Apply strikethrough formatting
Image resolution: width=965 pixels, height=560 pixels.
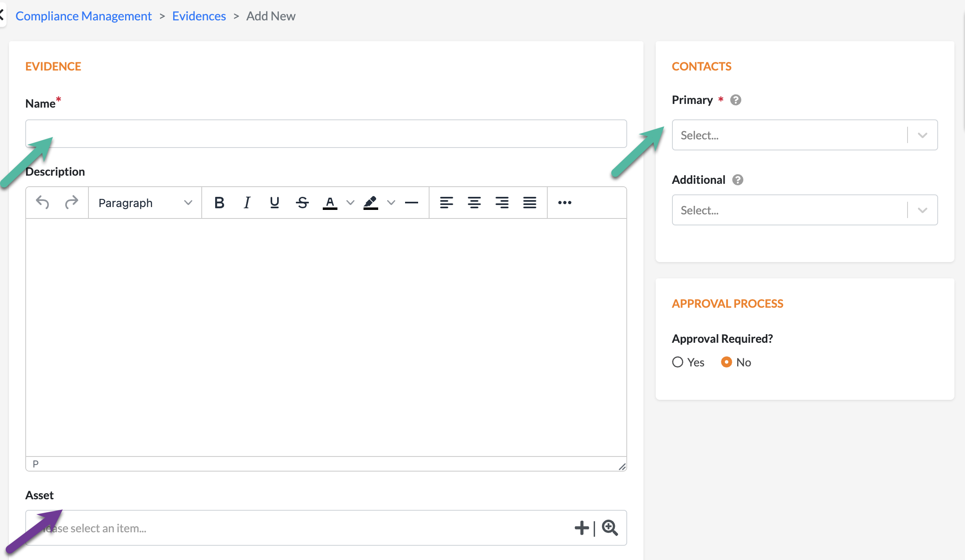click(302, 203)
